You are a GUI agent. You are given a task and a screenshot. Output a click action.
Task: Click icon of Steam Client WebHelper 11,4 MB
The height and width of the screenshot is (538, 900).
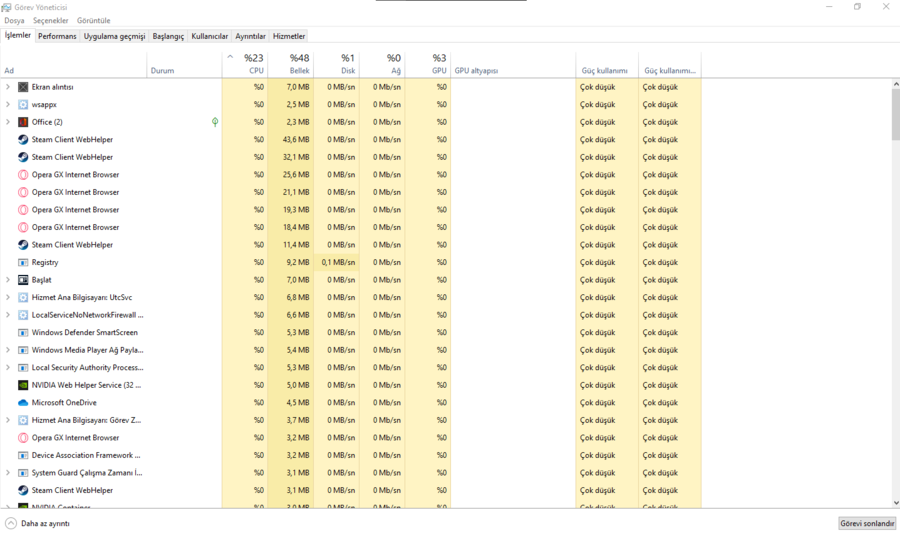(x=23, y=245)
